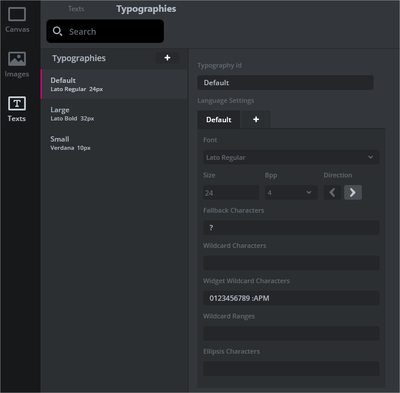400x393 pixels.
Task: Select the Small Verdana typography
Action: point(114,143)
